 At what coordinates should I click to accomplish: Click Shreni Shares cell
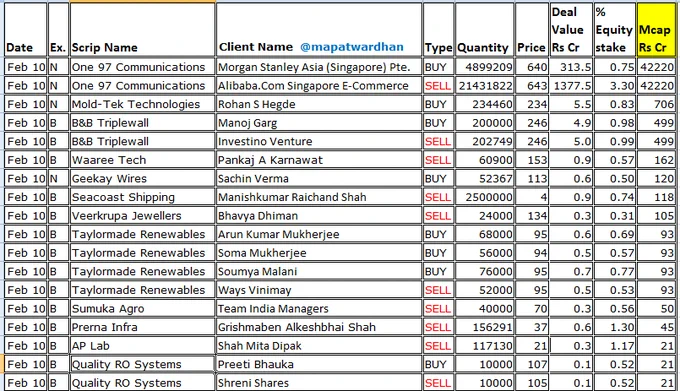(319, 383)
